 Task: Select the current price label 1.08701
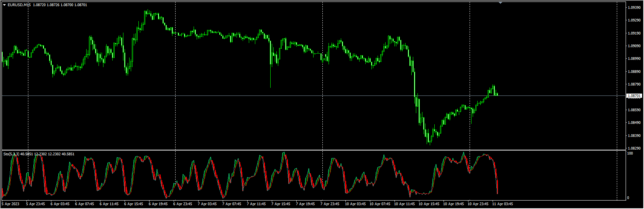pyautogui.click(x=634, y=95)
